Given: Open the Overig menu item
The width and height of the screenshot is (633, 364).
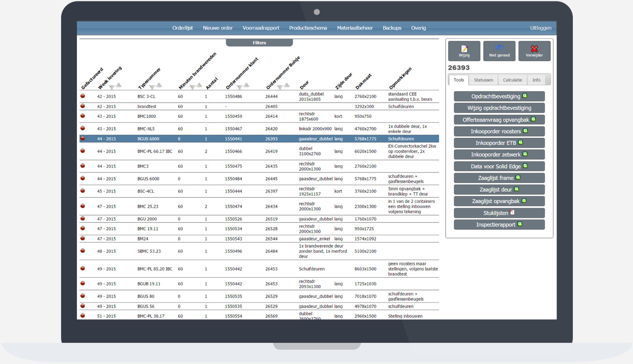Looking at the screenshot, I should click(418, 28).
